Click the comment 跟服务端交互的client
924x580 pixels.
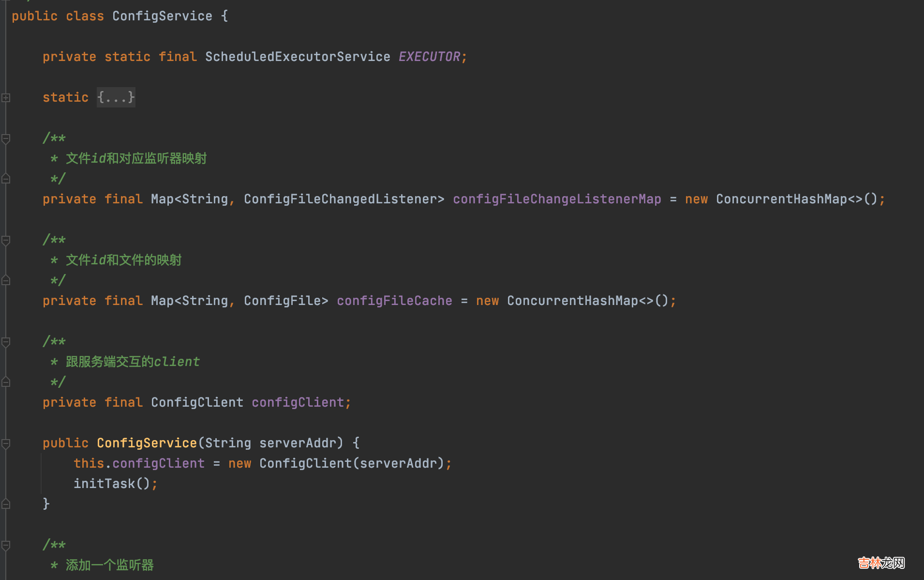(133, 362)
